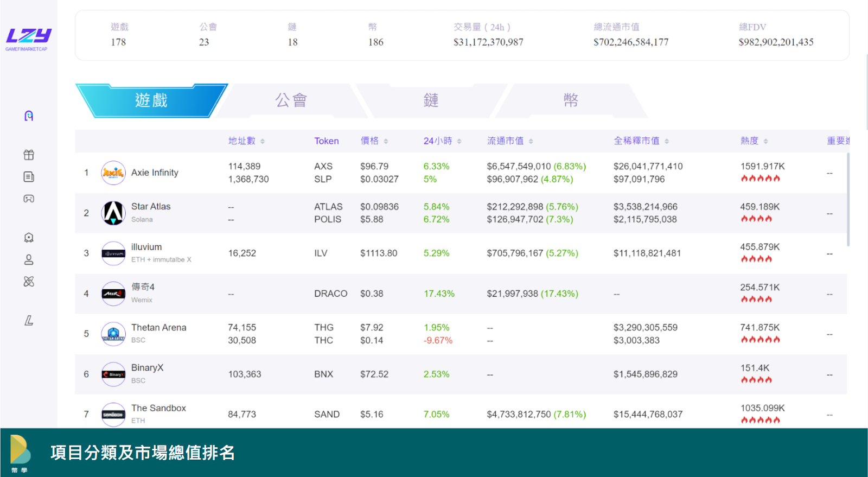Screen dimensions: 868x477
Task: Click the 遊戲 178 summary stat
Action: coord(119,35)
